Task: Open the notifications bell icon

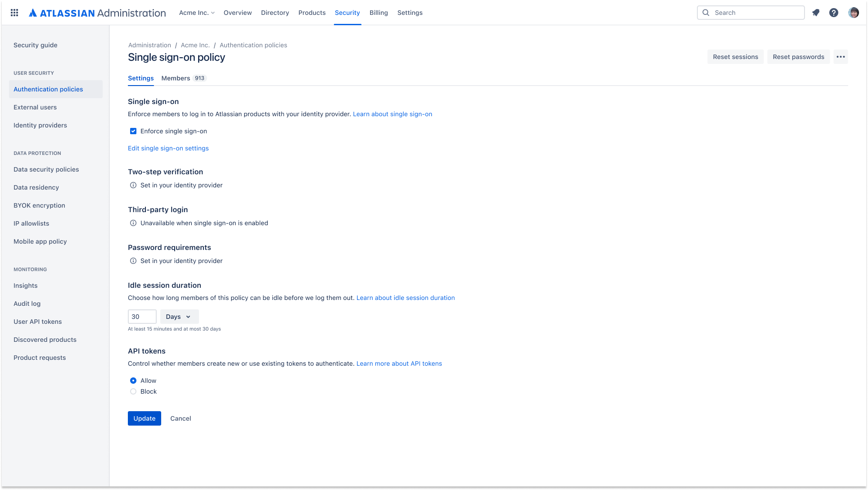Action: (815, 13)
